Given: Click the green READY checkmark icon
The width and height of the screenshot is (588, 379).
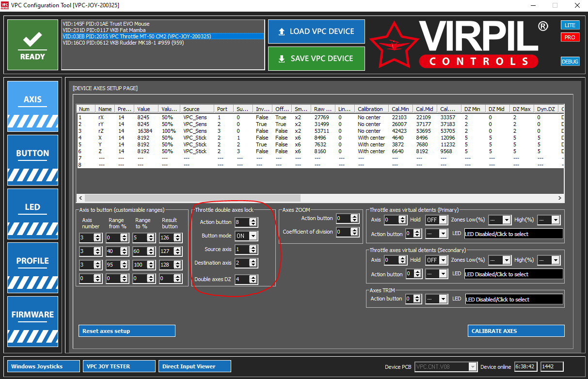Looking at the screenshot, I should (32, 40).
